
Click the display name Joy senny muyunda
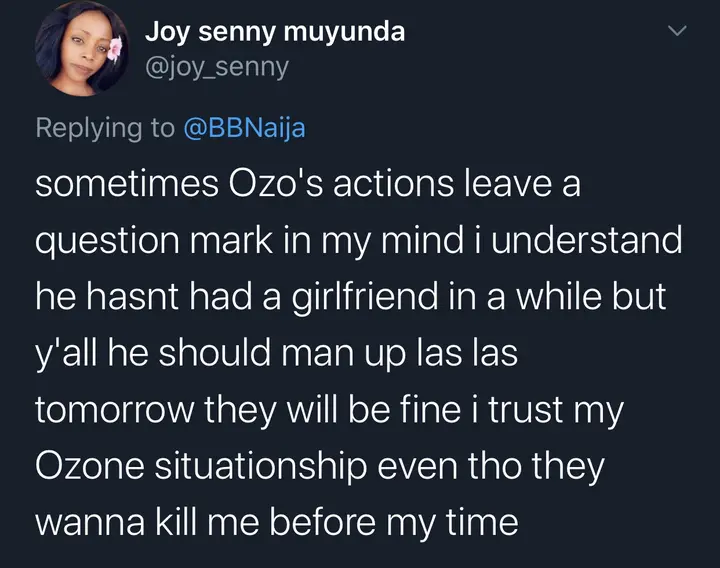(275, 31)
